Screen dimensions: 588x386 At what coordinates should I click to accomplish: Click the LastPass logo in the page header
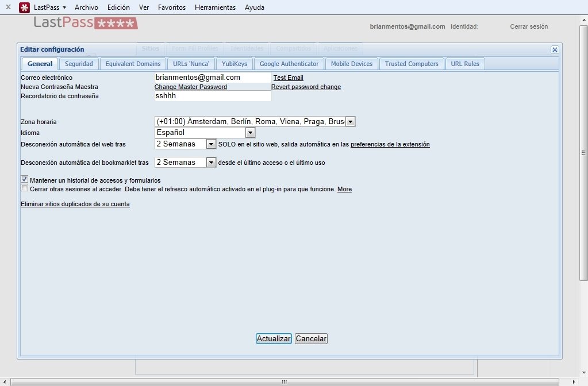pyautogui.click(x=86, y=22)
